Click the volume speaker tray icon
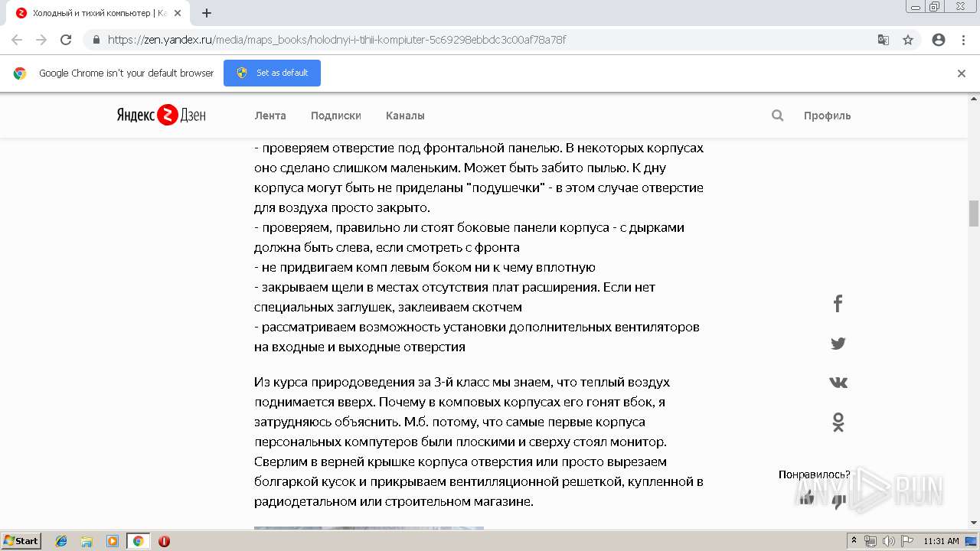 (889, 541)
